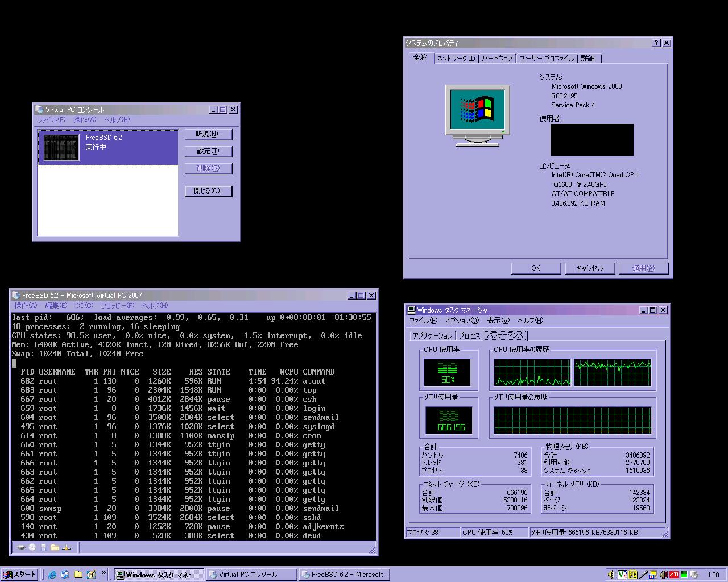This screenshot has width=728, height=582.
Task: Switch to the プロセス tab in Task Manager
Action: click(469, 336)
